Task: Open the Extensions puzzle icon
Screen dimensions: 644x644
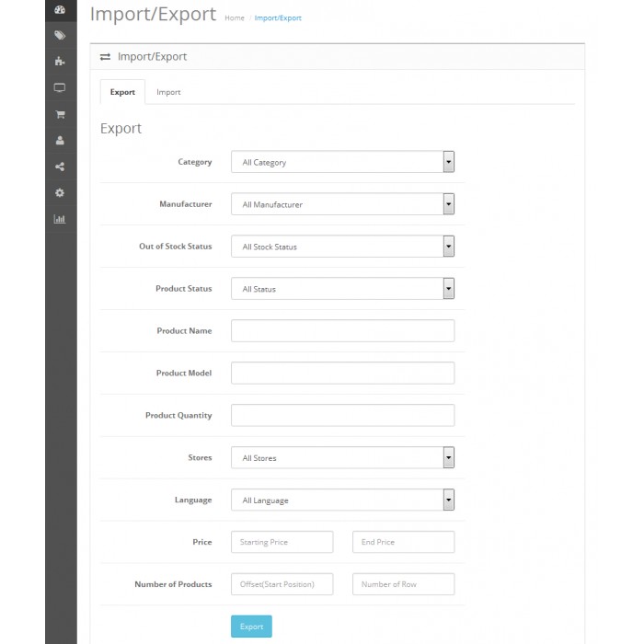Action: tap(60, 62)
